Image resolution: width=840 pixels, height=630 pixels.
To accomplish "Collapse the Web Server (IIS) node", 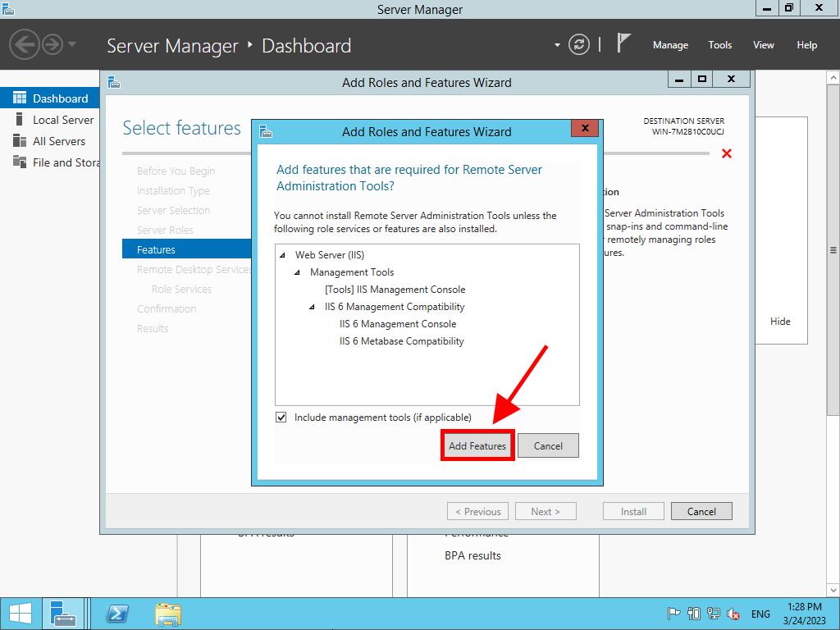I will tap(282, 256).
